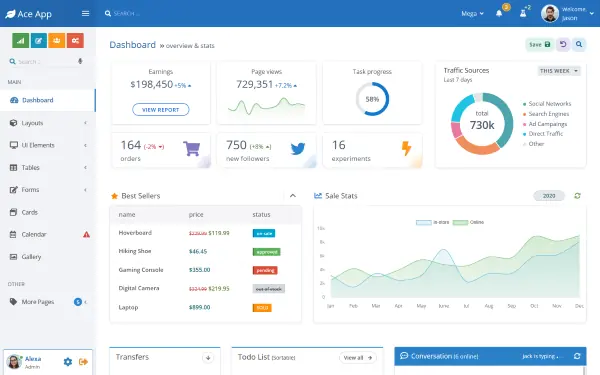The image size is (600, 375).
Task: Click the lightning bolt experiments icon
Action: [x=406, y=148]
